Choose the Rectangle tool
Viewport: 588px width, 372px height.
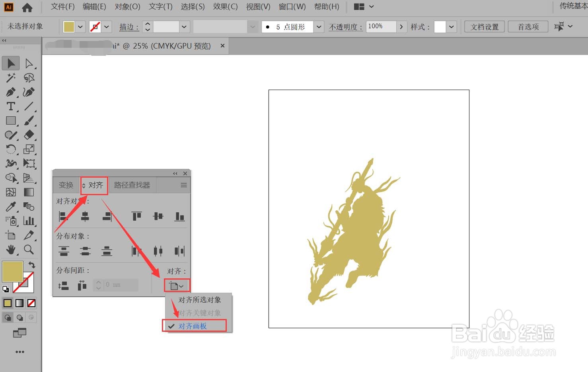(11, 121)
